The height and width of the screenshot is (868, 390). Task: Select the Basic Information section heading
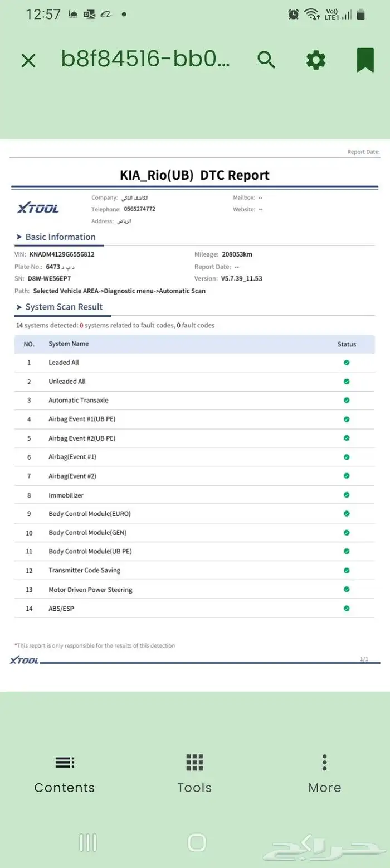tap(60, 237)
